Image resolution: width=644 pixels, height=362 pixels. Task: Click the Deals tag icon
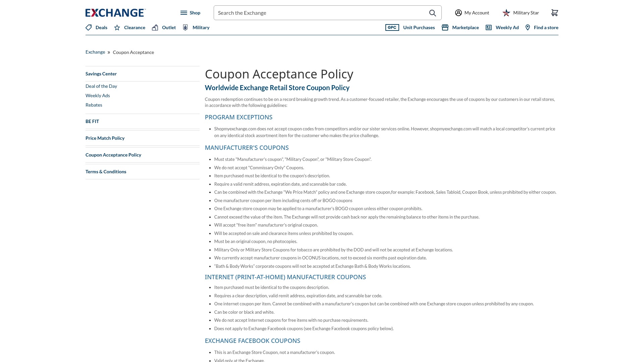point(89,27)
